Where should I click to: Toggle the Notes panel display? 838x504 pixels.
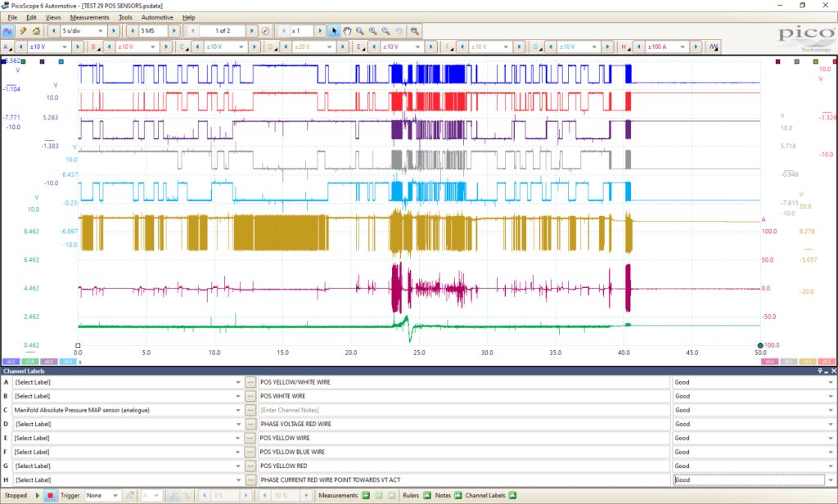click(458, 496)
